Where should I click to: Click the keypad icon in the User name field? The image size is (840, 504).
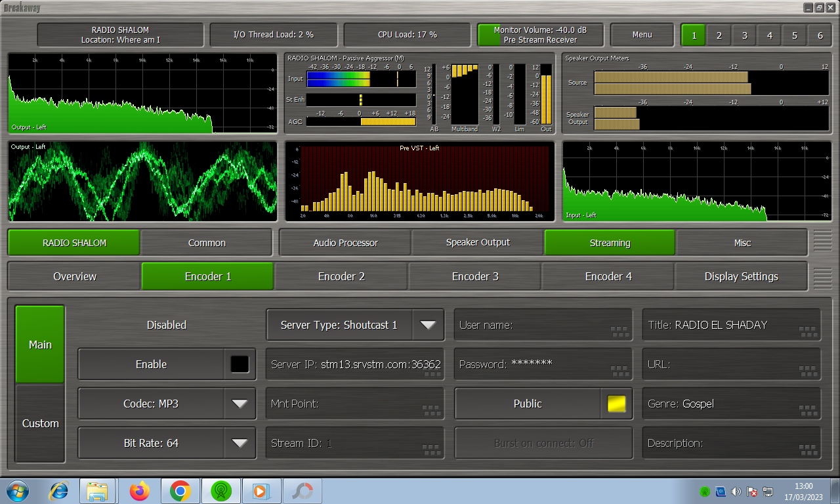[x=619, y=331]
